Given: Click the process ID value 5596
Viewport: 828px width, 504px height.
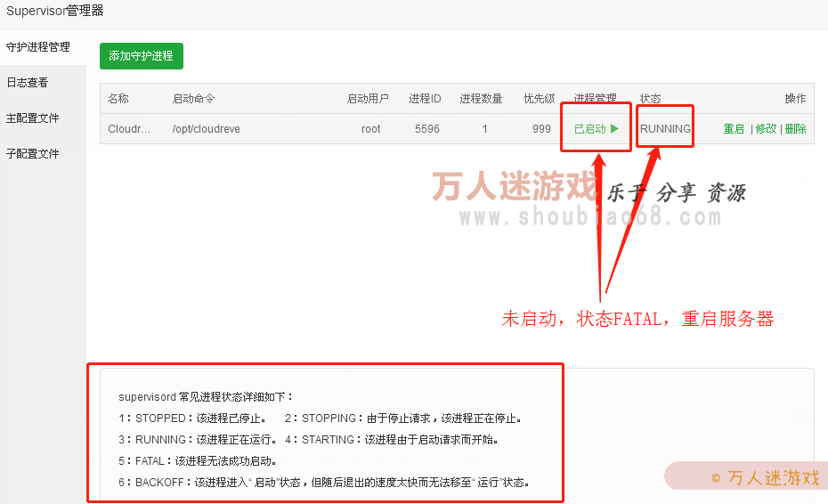Looking at the screenshot, I should [x=427, y=129].
